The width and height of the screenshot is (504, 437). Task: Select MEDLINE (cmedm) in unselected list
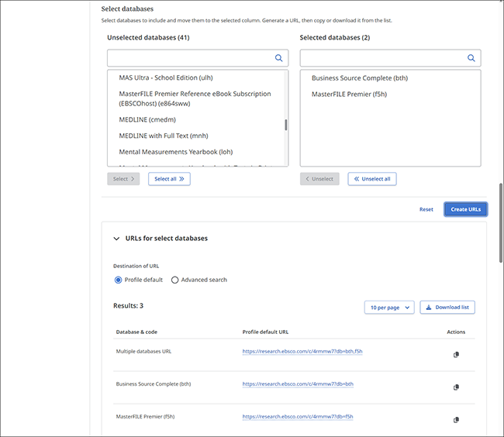tap(147, 120)
